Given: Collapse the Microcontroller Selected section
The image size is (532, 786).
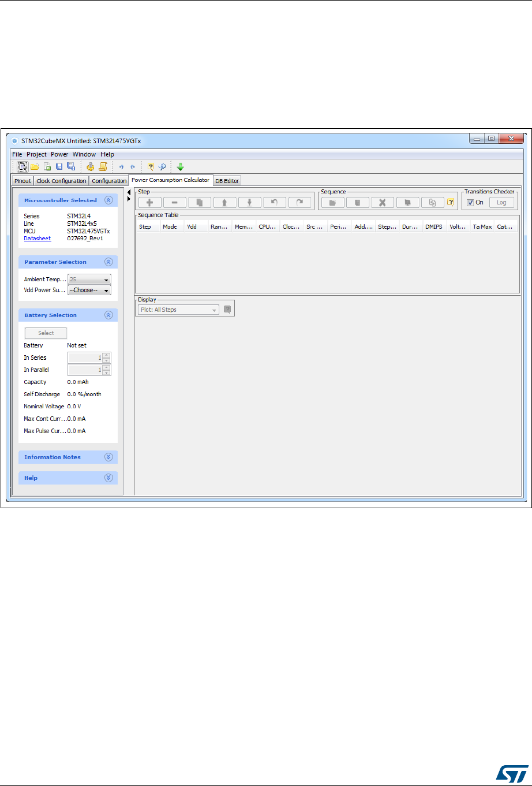Looking at the screenshot, I should (x=108, y=200).
